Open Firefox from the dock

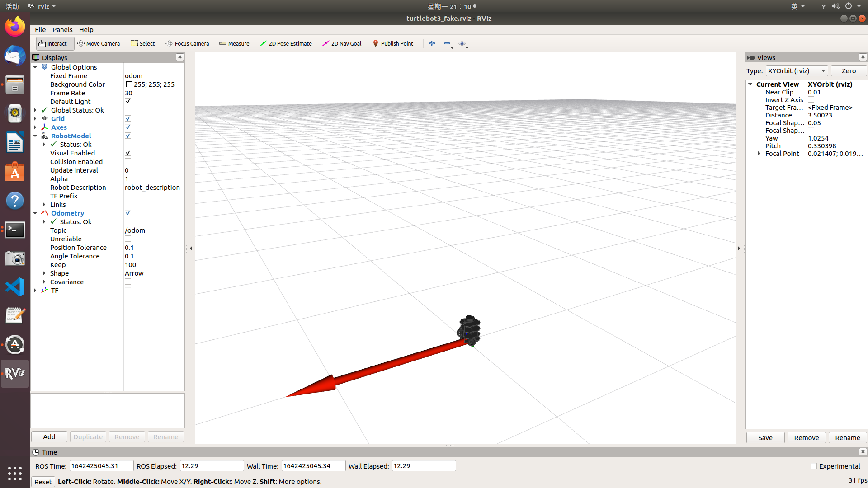click(15, 27)
